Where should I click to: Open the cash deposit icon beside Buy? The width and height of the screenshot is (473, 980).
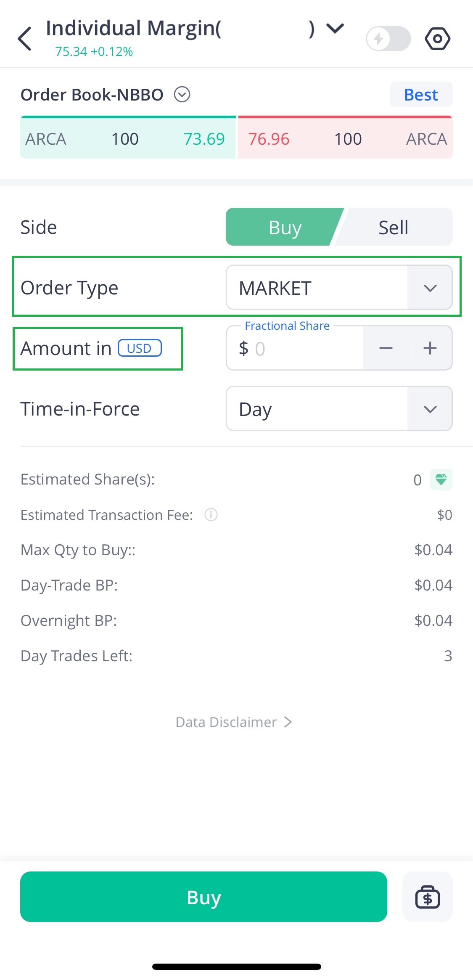tap(427, 897)
